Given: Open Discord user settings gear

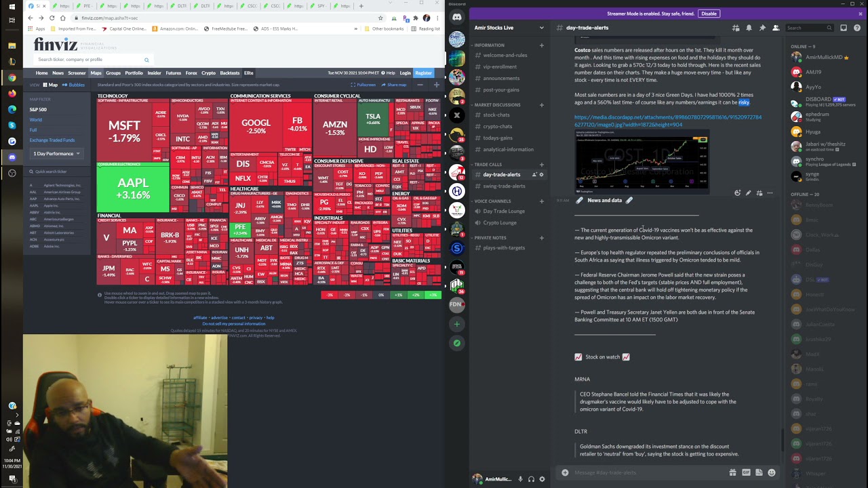Looking at the screenshot, I should (x=542, y=479).
